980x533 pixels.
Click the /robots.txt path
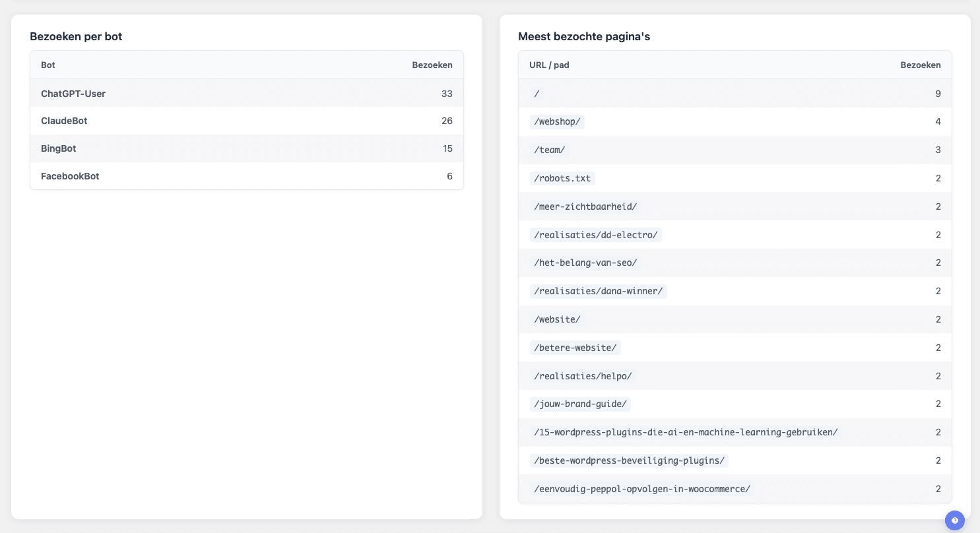click(562, 179)
